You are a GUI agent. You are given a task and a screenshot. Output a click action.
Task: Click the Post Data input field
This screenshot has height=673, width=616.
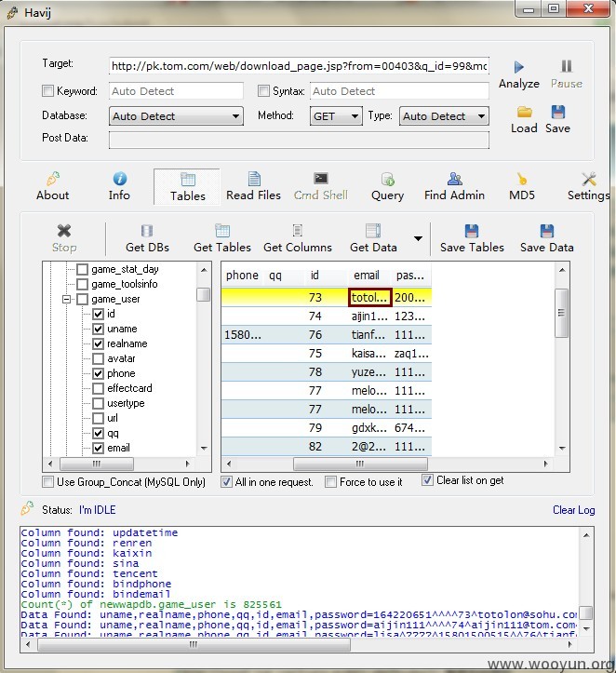tap(299, 140)
